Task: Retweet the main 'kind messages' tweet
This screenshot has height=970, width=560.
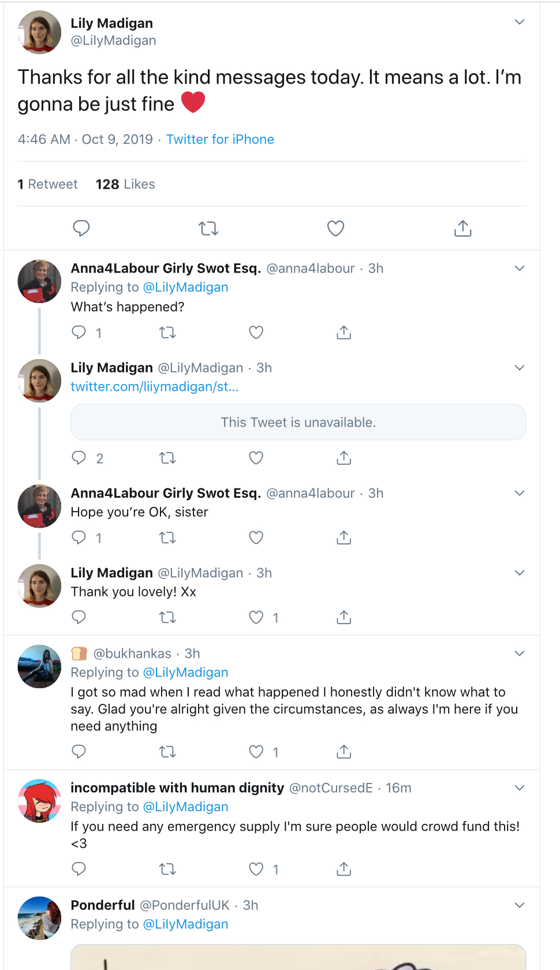Action: pyautogui.click(x=208, y=229)
